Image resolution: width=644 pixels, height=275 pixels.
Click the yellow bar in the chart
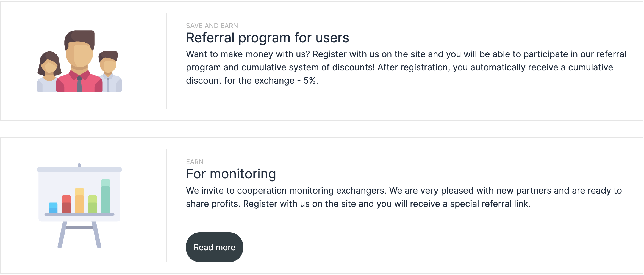coord(79,200)
